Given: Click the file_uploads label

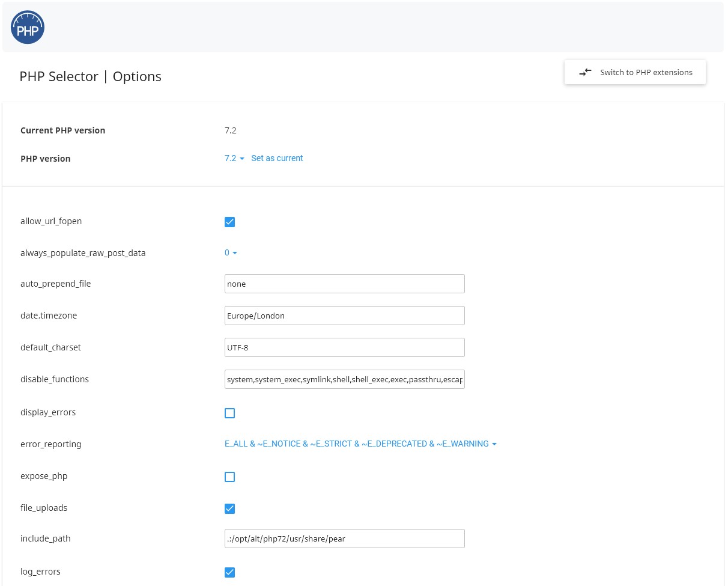Looking at the screenshot, I should click(44, 508).
